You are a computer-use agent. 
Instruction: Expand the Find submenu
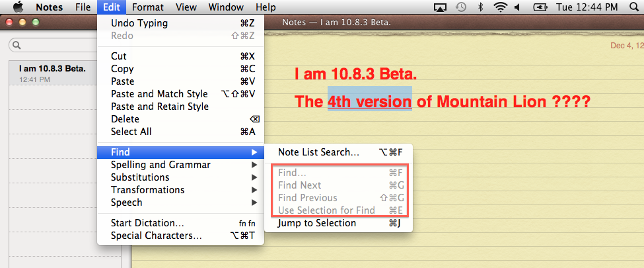point(181,152)
